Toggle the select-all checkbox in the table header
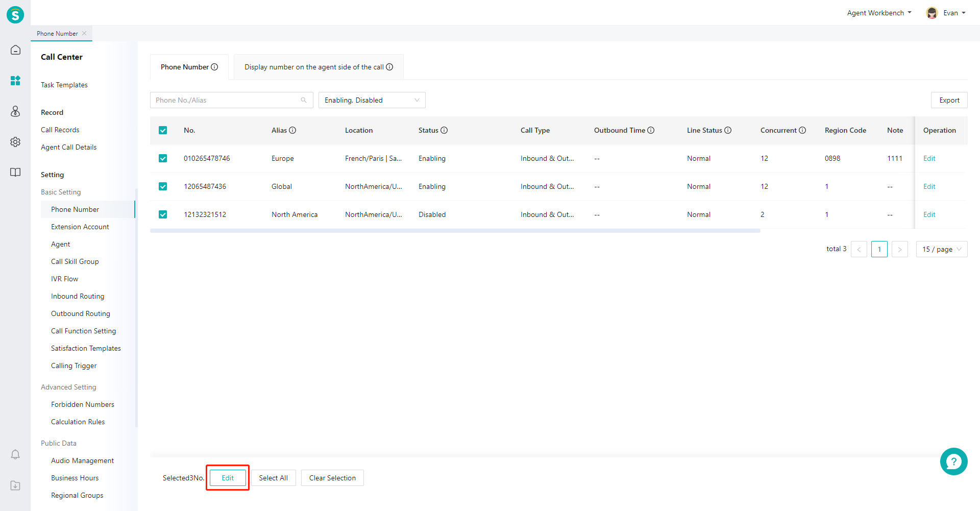 click(163, 130)
